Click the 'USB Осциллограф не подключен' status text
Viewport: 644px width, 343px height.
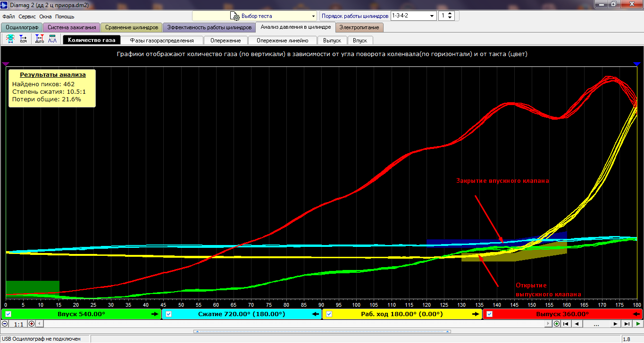pyautogui.click(x=41, y=339)
